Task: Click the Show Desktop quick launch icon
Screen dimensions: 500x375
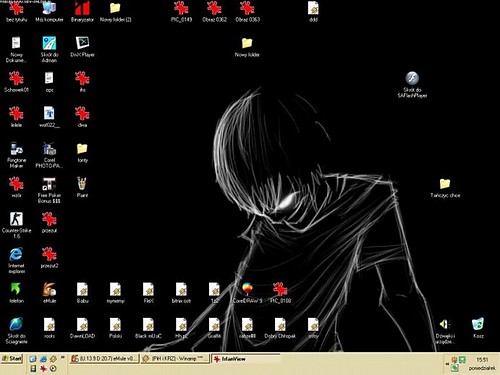Action: [x=33, y=359]
